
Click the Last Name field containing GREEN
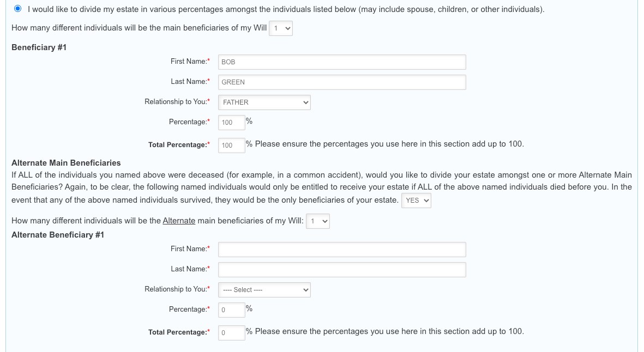[341, 82]
